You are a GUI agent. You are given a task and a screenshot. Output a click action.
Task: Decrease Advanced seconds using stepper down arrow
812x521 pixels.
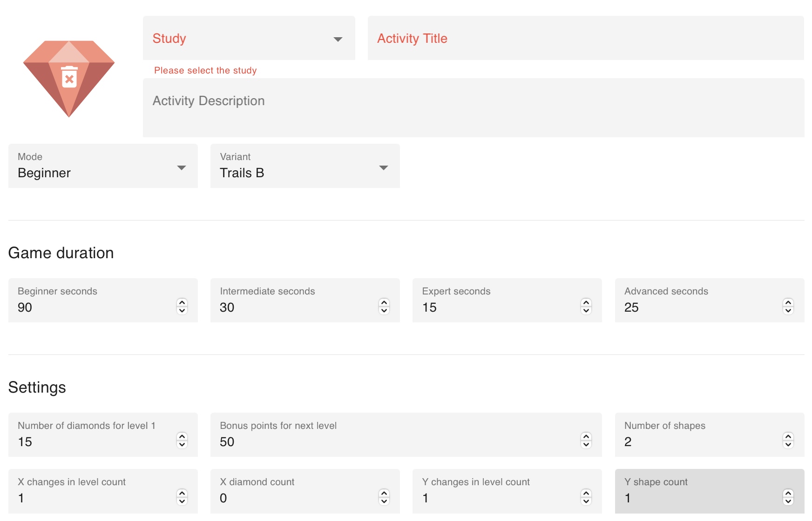788,311
